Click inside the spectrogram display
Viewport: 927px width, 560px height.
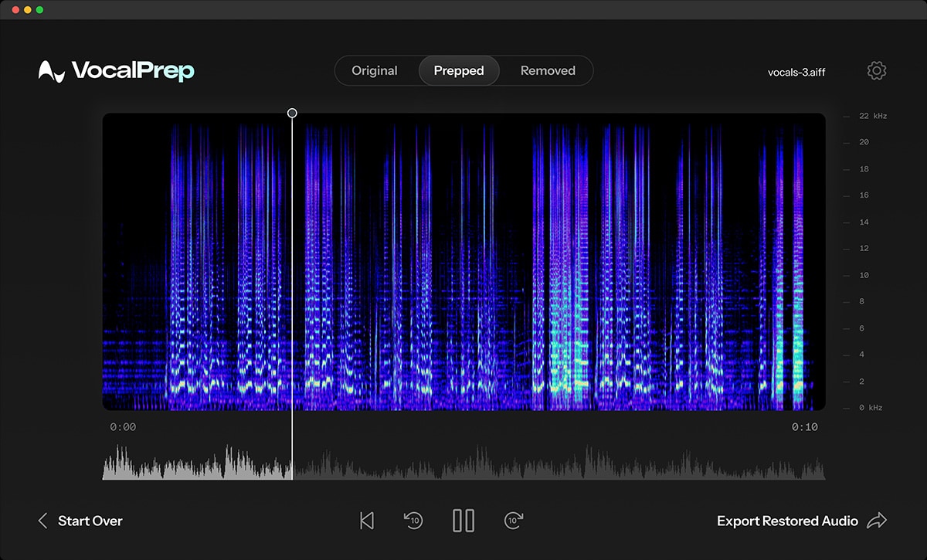pyautogui.click(x=463, y=263)
